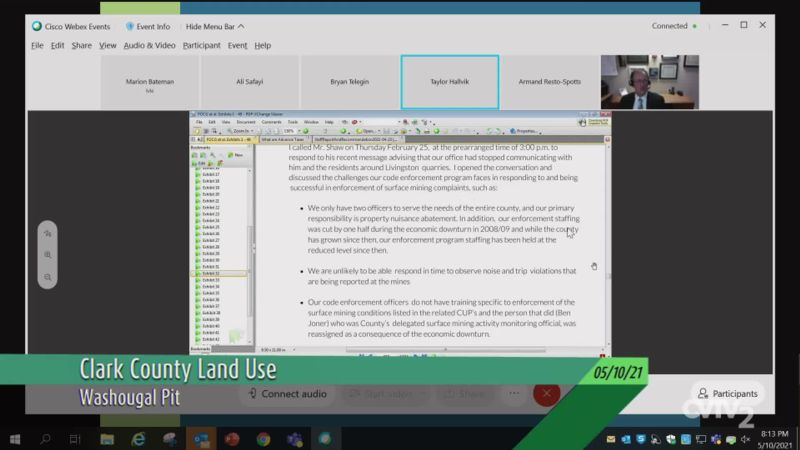This screenshot has width=800, height=450.
Task: Open the taskbar clock showing 8:13 PM
Action: (774, 439)
